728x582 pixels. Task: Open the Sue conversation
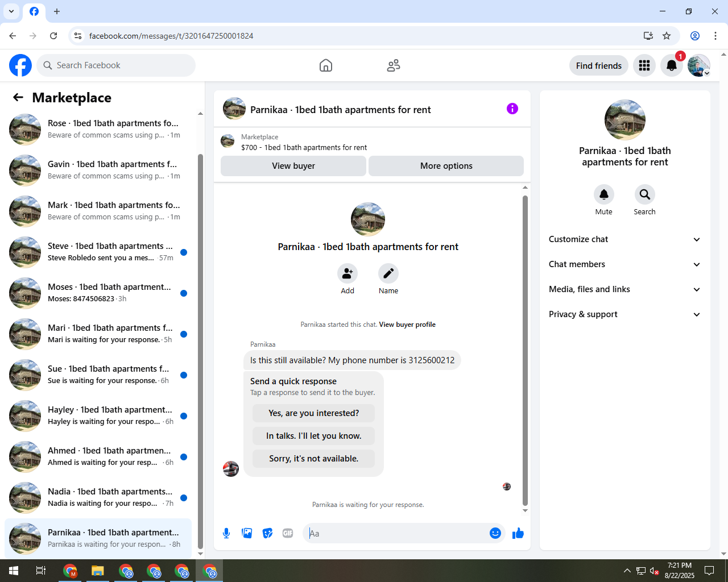click(98, 375)
